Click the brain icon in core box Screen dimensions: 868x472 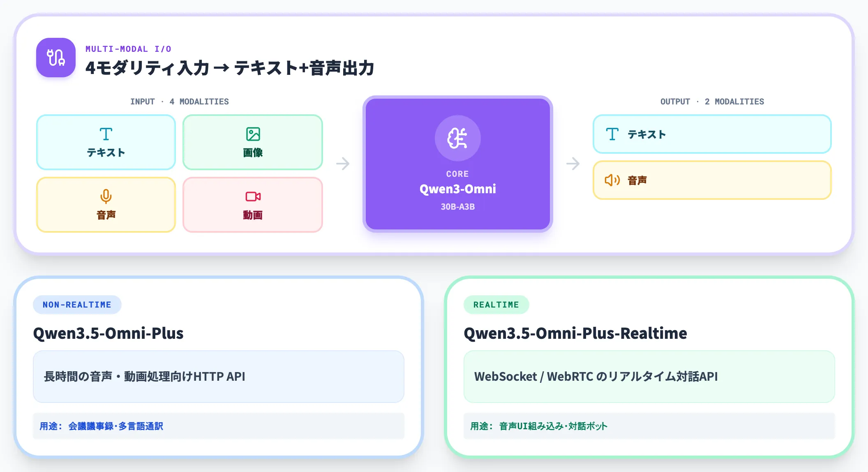tap(457, 138)
